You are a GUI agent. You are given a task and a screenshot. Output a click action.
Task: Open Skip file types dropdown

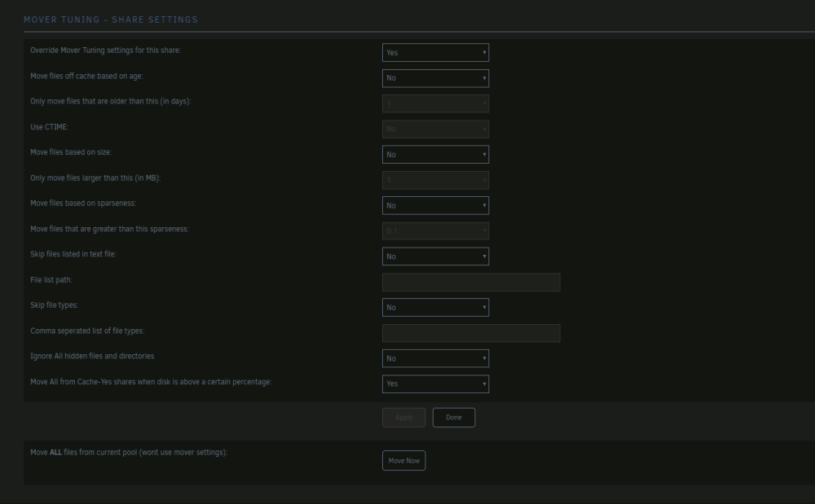(435, 307)
